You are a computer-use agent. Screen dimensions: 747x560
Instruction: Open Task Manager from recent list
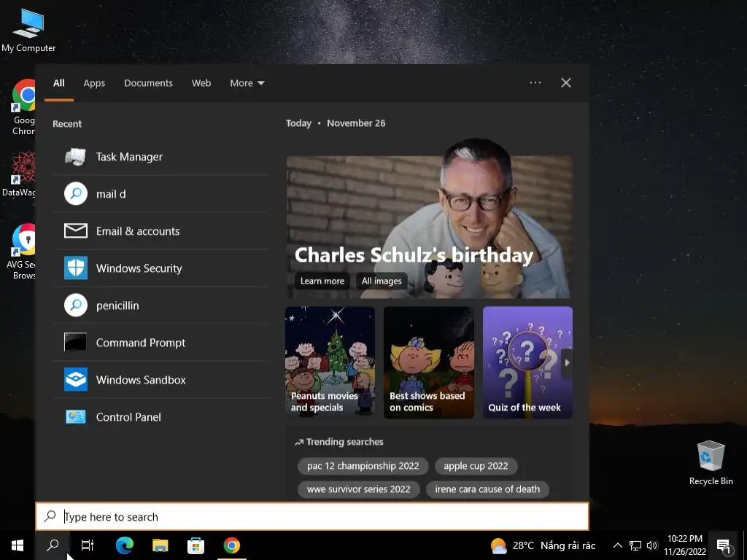[x=160, y=157]
